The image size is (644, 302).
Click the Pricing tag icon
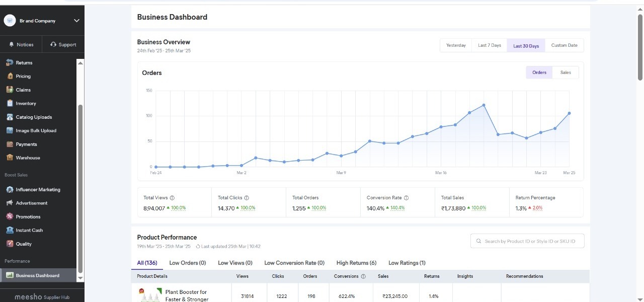10,76
